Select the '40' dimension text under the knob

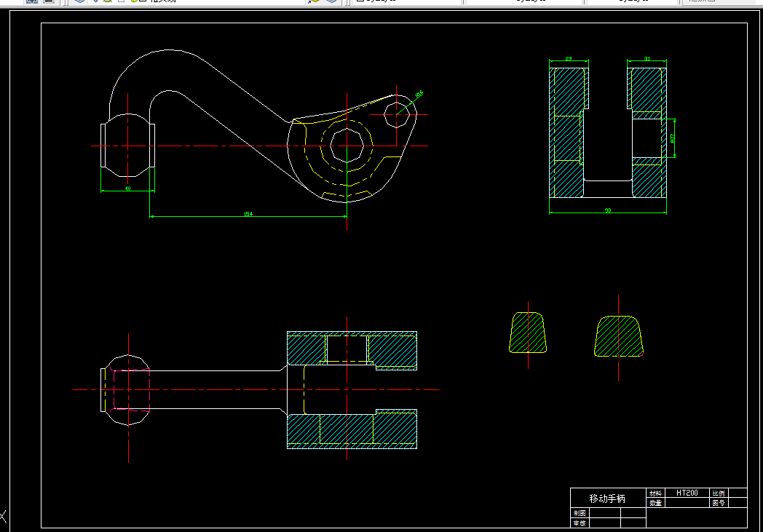pos(128,188)
